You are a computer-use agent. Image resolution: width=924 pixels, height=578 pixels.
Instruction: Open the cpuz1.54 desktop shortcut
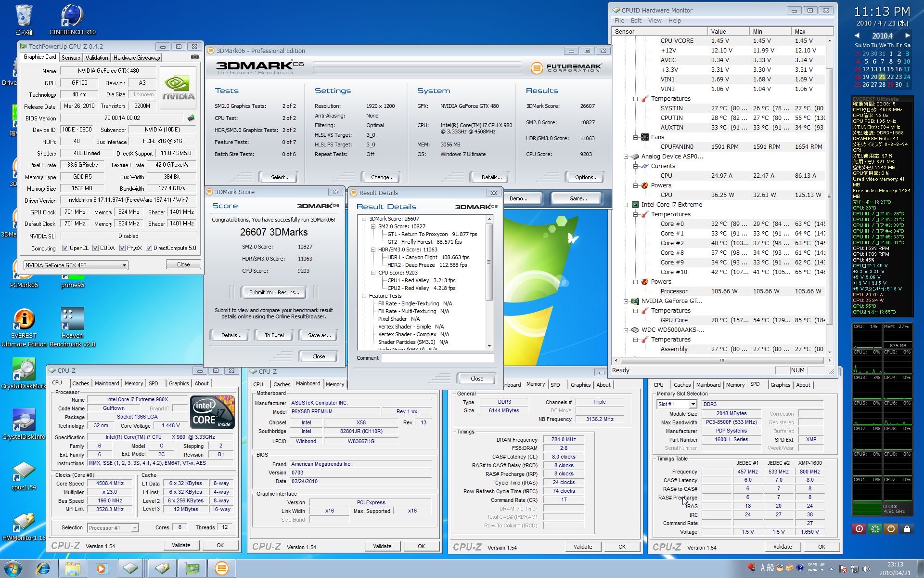pos(24,475)
